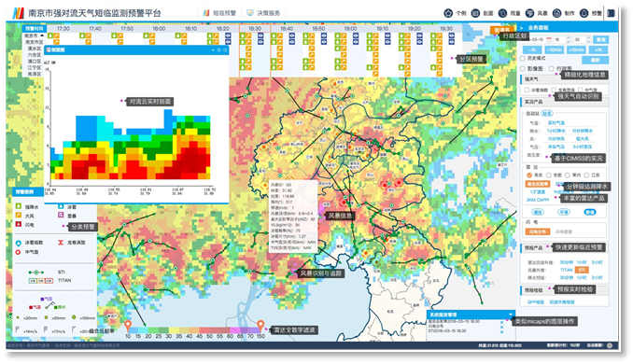The height and width of the screenshot is (364, 633).
Task: Select the 影像图 radio option
Action: tap(523, 69)
